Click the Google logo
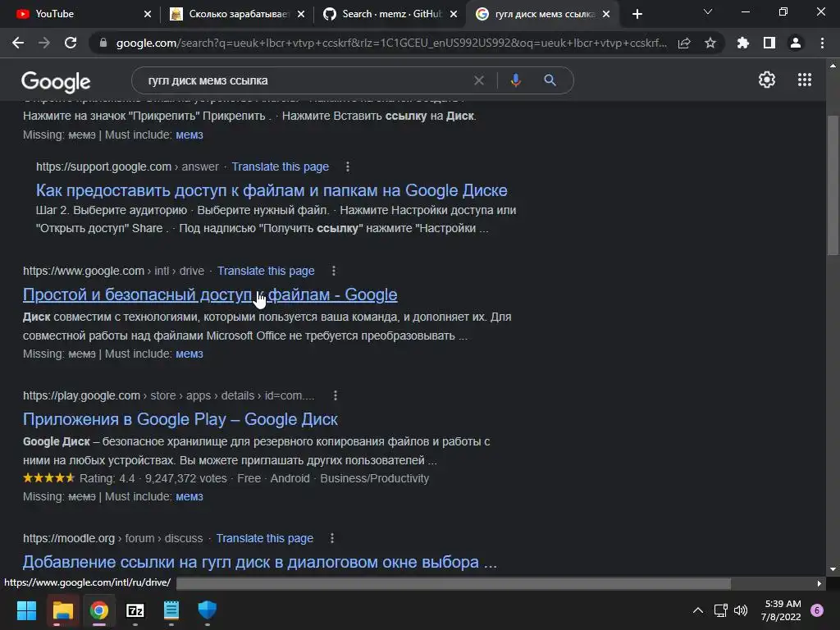This screenshot has width=840, height=630. click(56, 82)
